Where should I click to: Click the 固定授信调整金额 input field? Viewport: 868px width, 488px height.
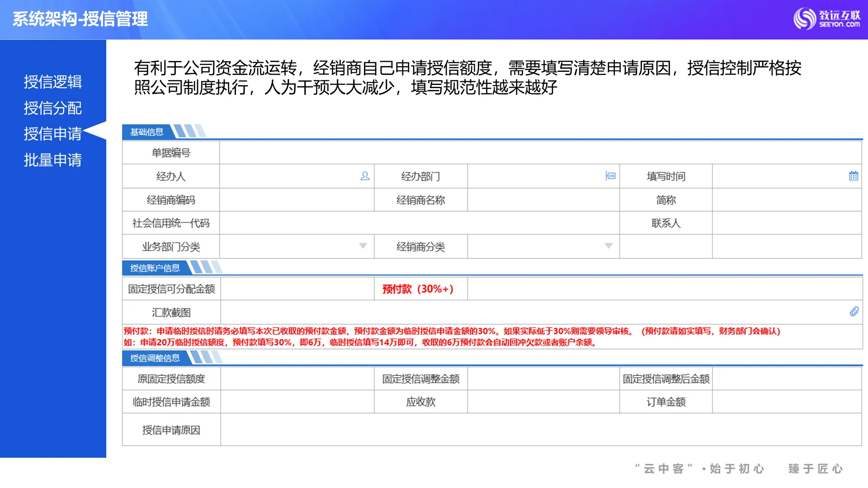click(543, 379)
